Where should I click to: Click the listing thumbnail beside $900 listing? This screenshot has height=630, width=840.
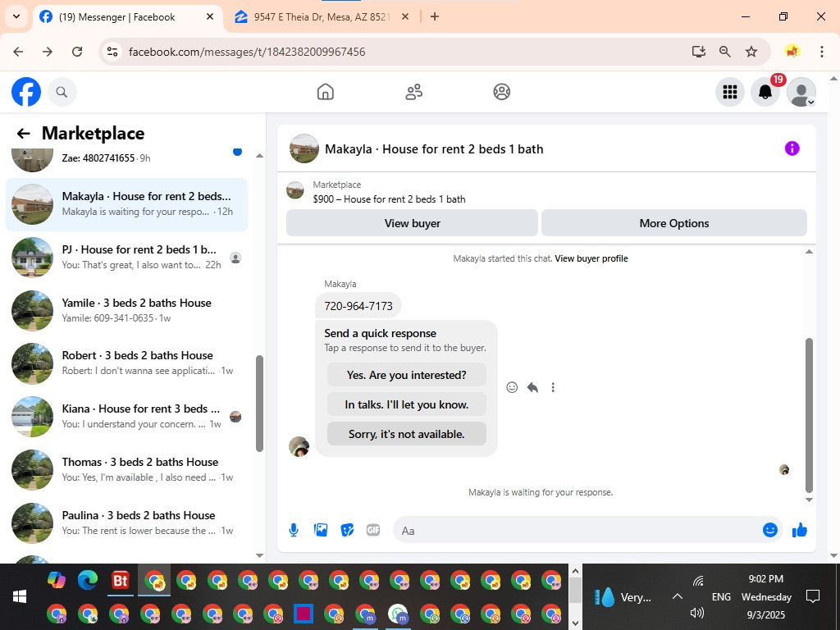[x=294, y=190]
